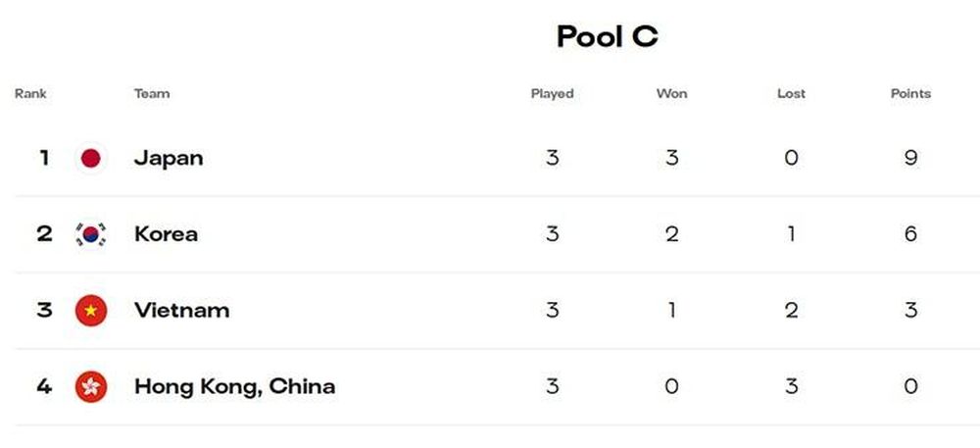This screenshot has height=448, width=980.
Task: Click rank number 1 in the table
Action: click(x=44, y=158)
